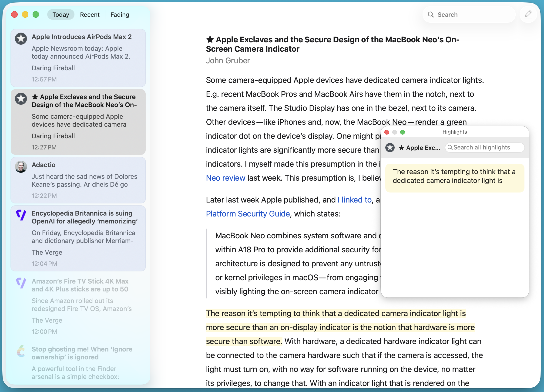Close the Highlights window

pos(387,132)
